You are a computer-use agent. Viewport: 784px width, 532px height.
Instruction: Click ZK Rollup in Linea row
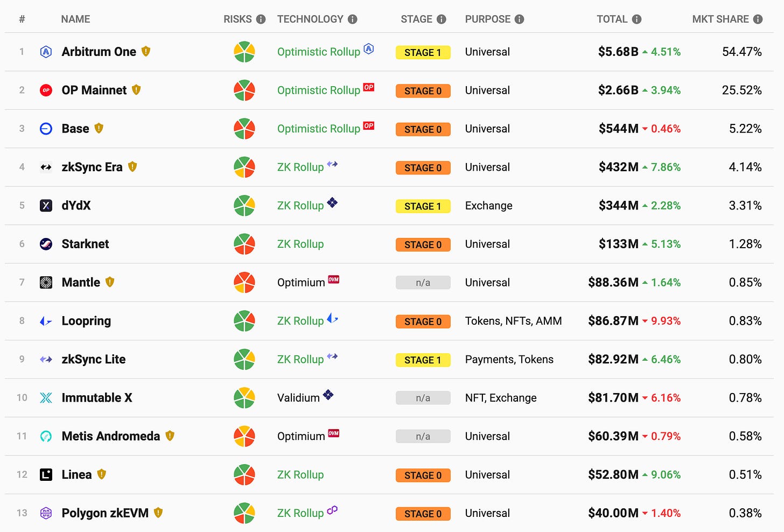(300, 475)
